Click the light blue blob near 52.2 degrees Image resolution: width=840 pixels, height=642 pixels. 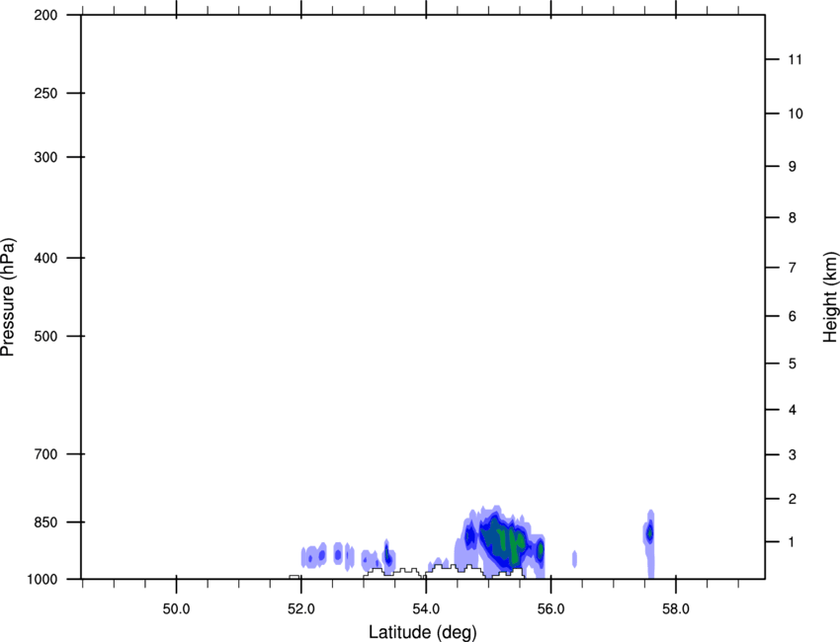[x=314, y=557]
